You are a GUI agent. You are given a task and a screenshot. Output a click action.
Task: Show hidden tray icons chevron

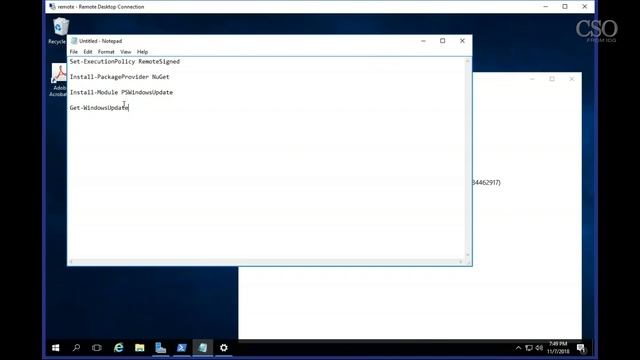pyautogui.click(x=518, y=348)
